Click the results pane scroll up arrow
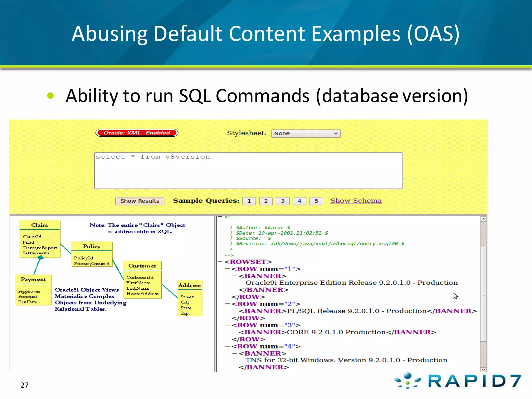 pyautogui.click(x=483, y=219)
